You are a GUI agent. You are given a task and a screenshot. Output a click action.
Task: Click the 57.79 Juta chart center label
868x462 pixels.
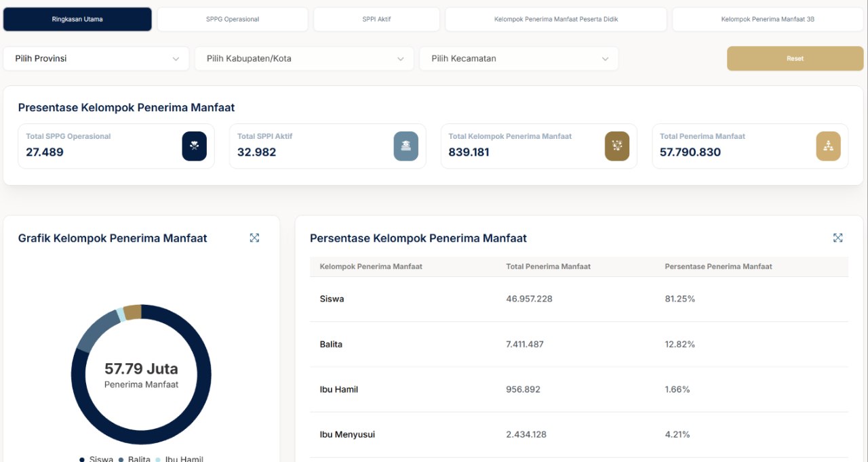pos(141,369)
